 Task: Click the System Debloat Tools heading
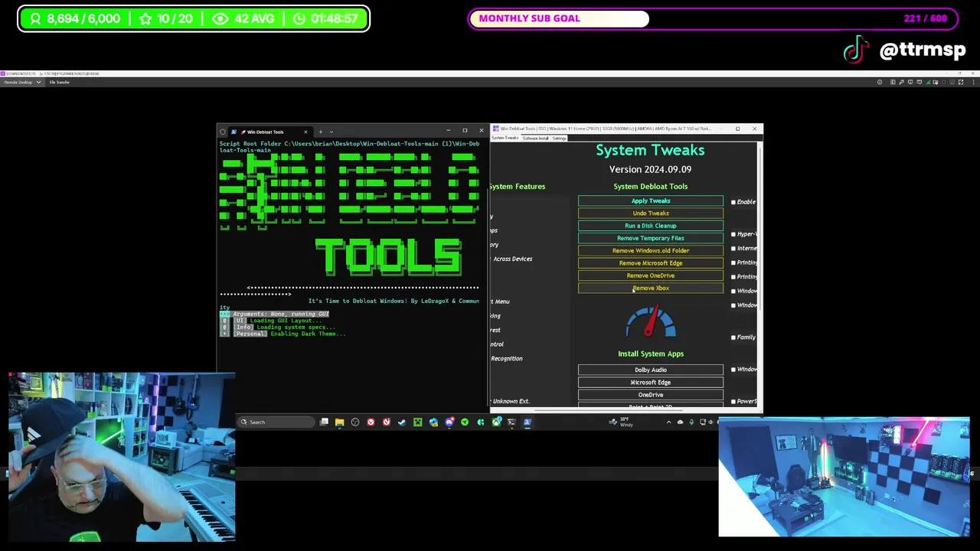click(x=651, y=187)
